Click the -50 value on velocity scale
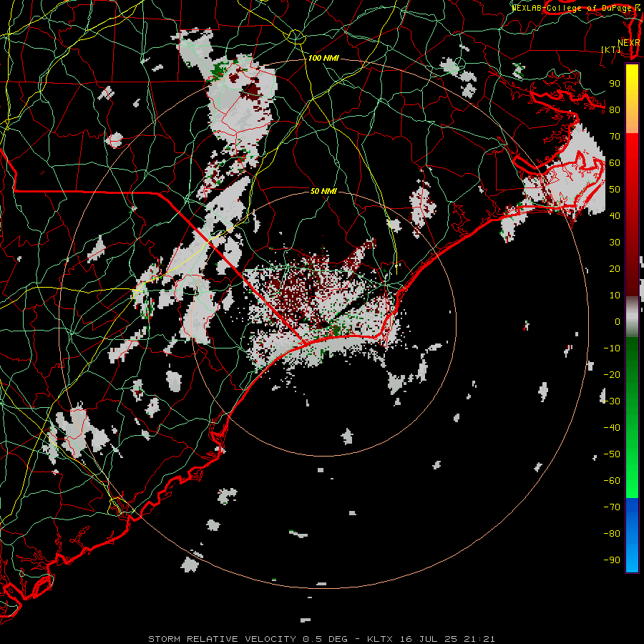644x644 pixels. (x=612, y=454)
